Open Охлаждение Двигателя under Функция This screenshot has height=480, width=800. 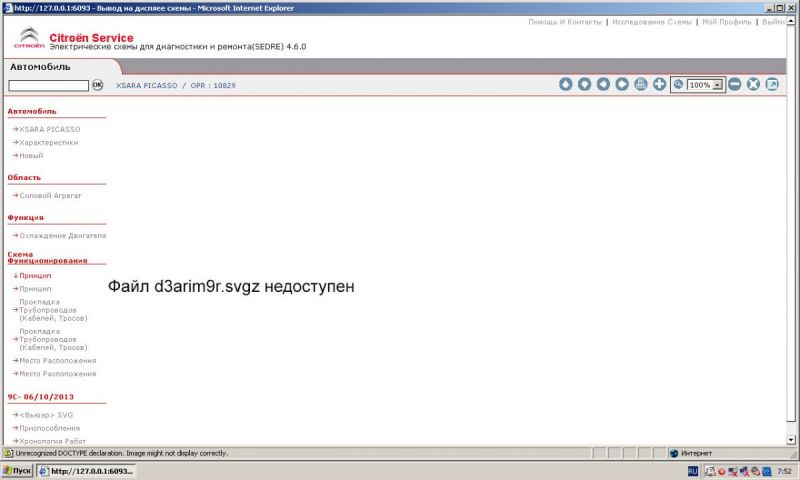click(x=63, y=236)
